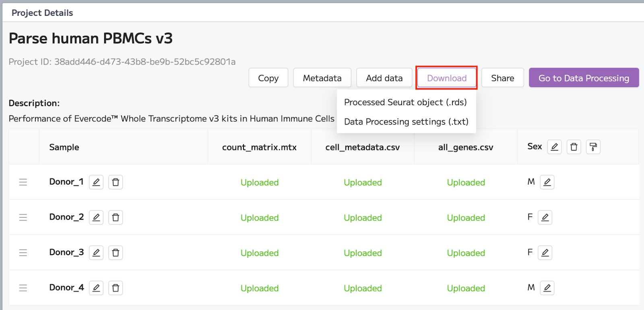Click the Project Details header
Image resolution: width=644 pixels, height=310 pixels.
(x=42, y=13)
